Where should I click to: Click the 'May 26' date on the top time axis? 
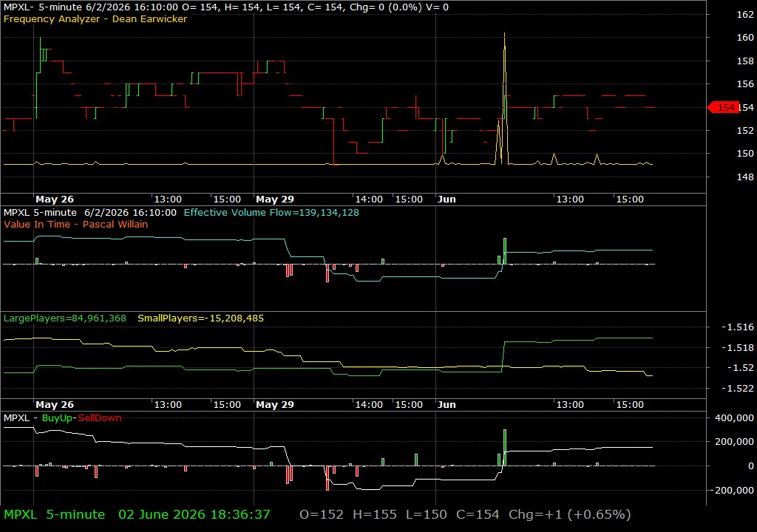pyautogui.click(x=55, y=199)
